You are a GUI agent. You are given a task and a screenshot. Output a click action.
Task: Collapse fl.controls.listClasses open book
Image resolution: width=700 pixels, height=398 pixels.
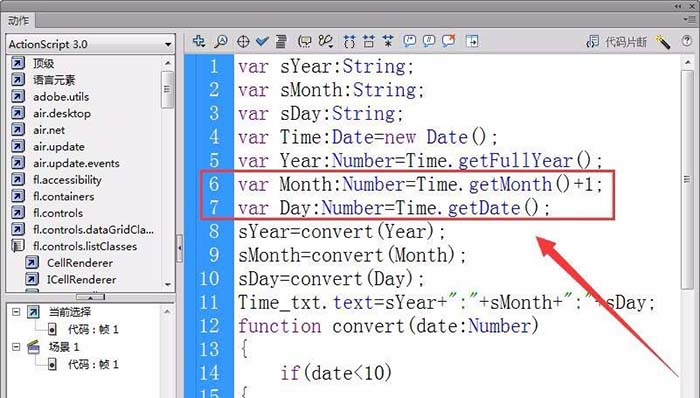tap(17, 246)
